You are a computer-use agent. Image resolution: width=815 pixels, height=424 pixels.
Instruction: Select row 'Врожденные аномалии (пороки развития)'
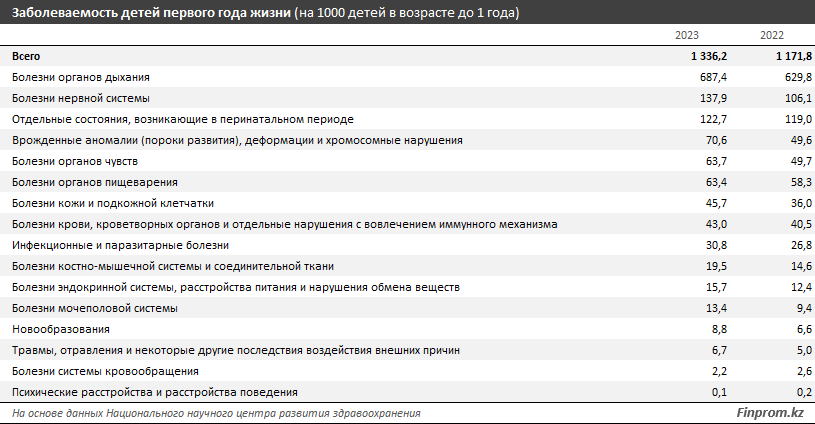pos(237,140)
